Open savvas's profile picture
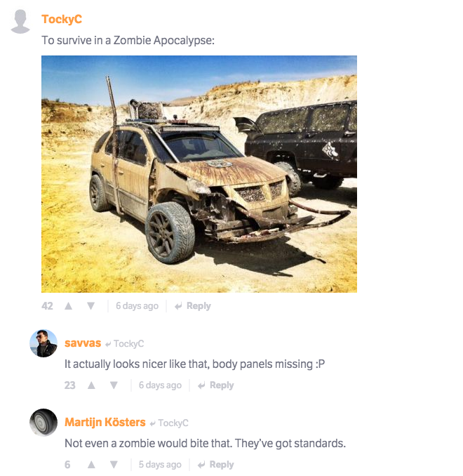The image size is (463, 476). click(43, 343)
